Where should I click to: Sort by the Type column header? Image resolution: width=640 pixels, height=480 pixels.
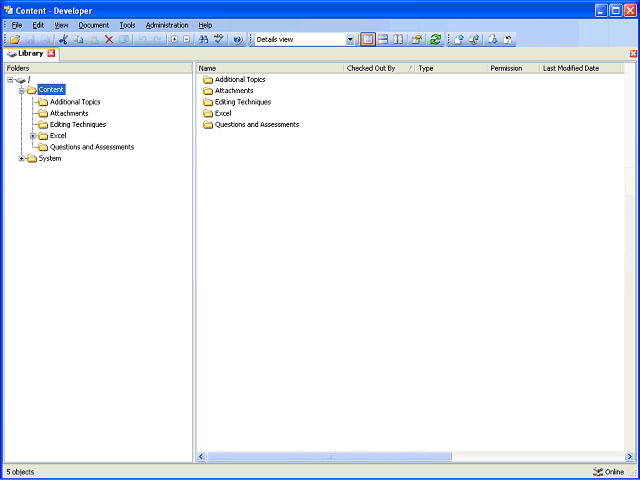451,68
